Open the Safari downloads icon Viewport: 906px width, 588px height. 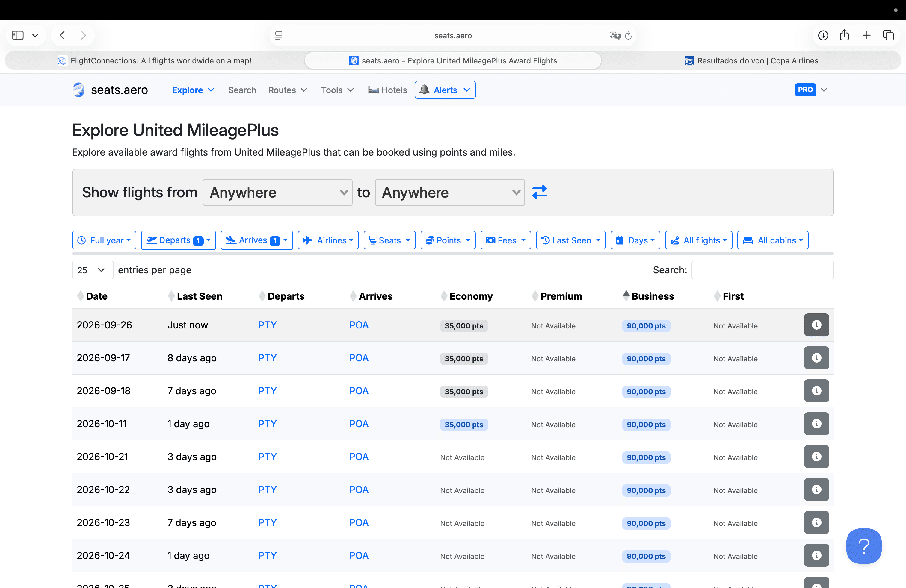click(823, 35)
